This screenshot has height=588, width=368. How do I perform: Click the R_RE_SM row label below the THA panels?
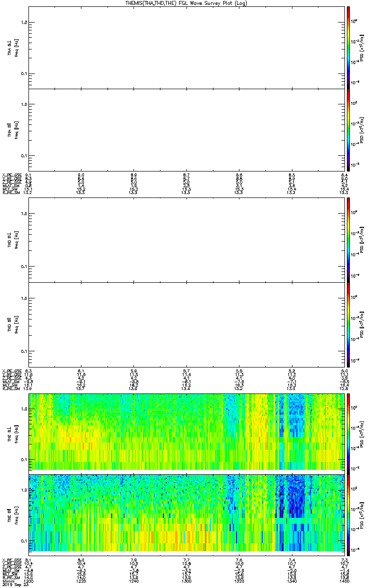click(x=10, y=193)
